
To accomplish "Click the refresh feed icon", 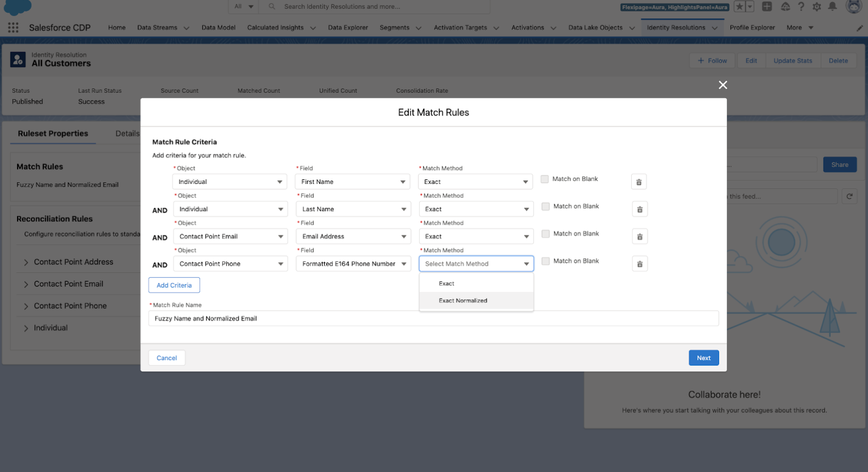I will tap(850, 196).
